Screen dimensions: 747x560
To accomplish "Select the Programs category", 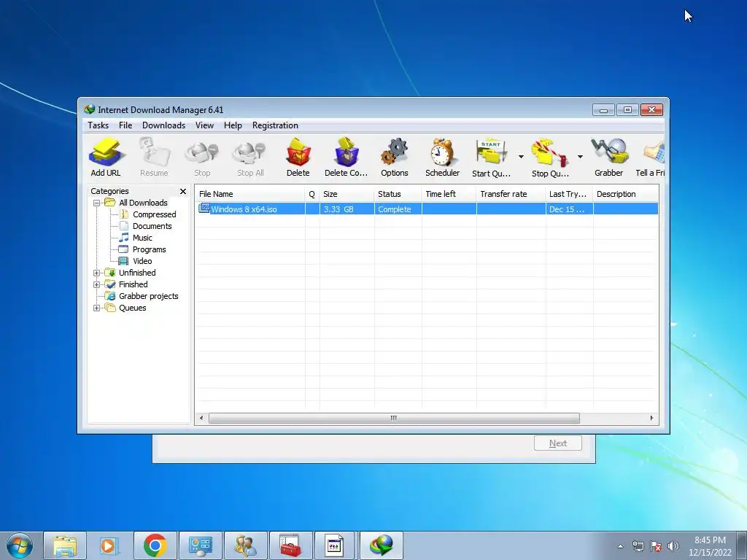I will click(x=149, y=249).
